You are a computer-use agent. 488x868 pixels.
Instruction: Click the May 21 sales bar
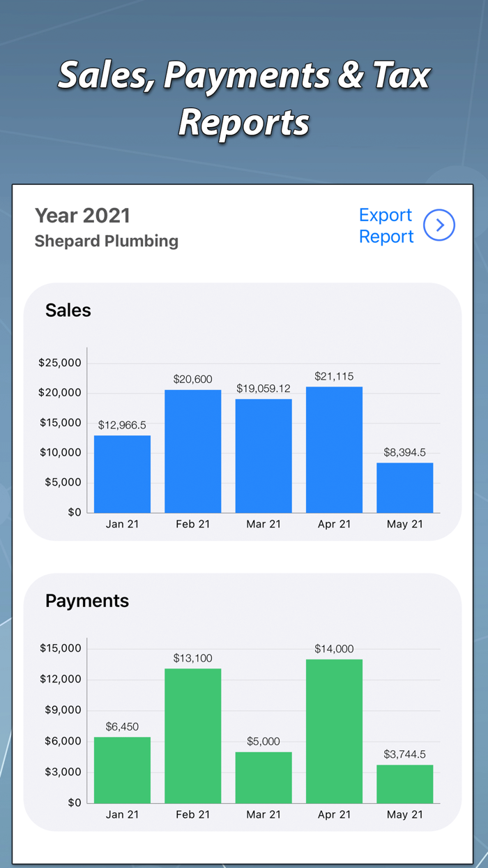point(405,487)
